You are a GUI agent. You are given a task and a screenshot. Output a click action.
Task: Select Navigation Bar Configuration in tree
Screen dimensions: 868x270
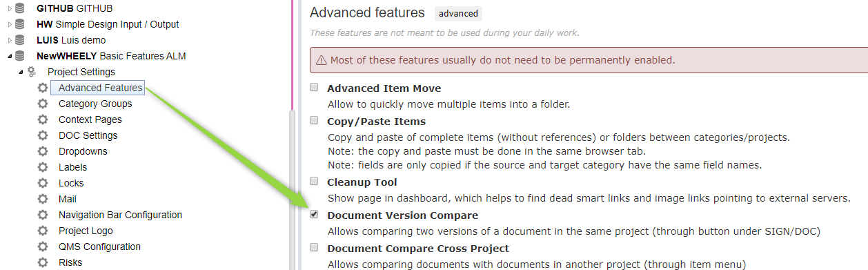coord(120,215)
